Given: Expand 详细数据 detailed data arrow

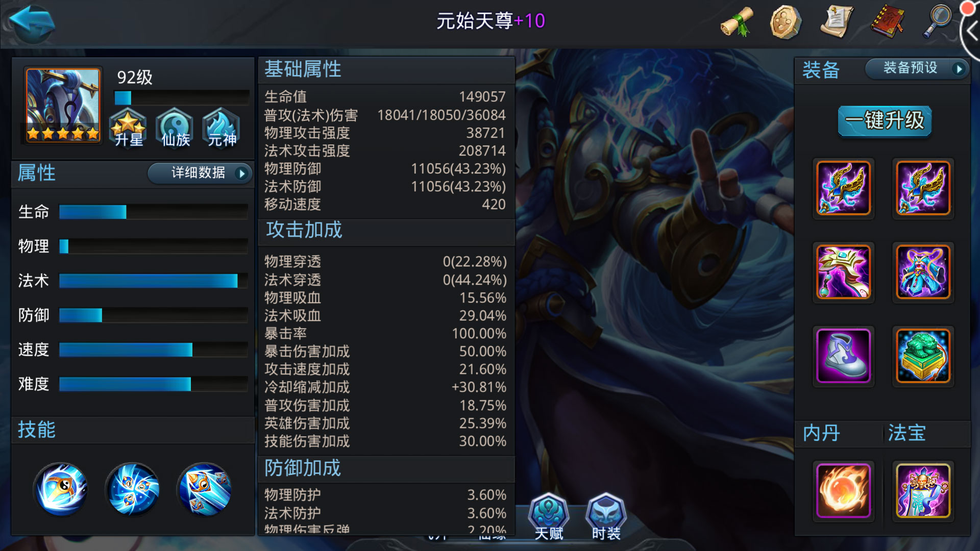Looking at the screenshot, I should point(242,173).
